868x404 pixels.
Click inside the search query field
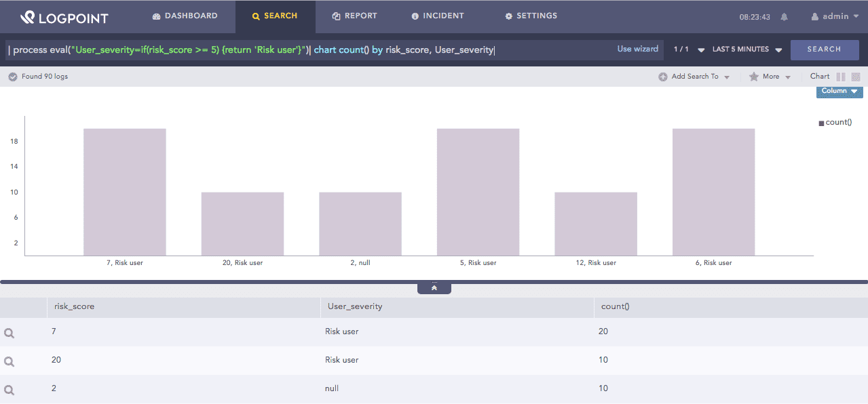[x=305, y=49]
